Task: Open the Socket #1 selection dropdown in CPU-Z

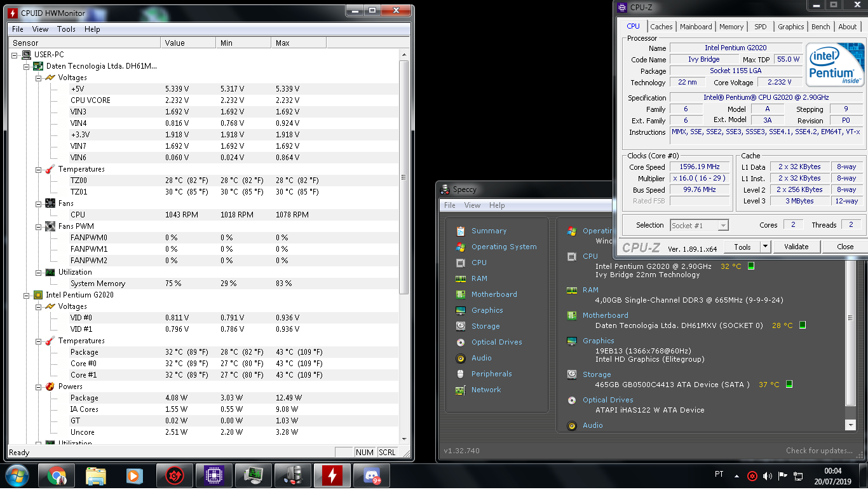Action: tap(722, 226)
